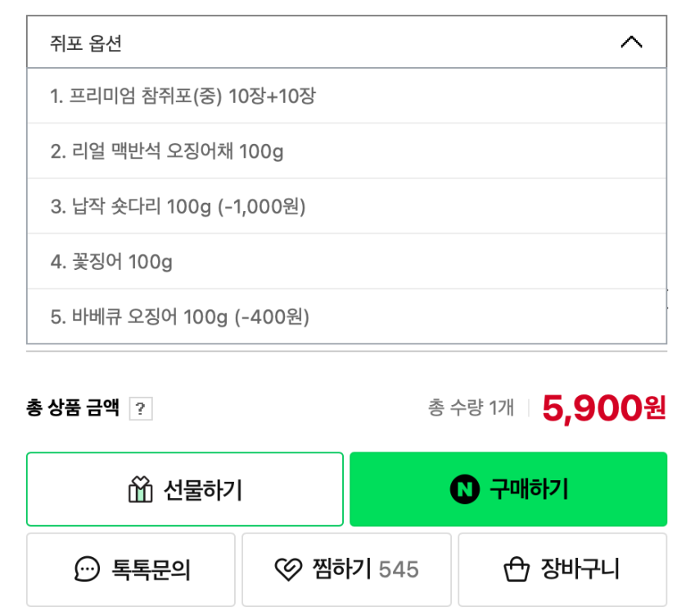Open 톡톡문의 inquiry button label
Viewport: 695px width, 616px height.
pyautogui.click(x=151, y=569)
